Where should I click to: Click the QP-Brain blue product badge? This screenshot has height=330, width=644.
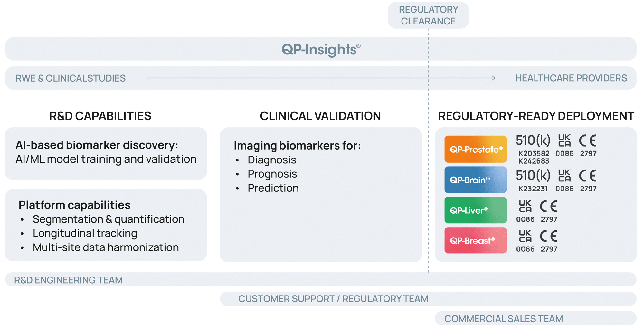click(x=475, y=180)
